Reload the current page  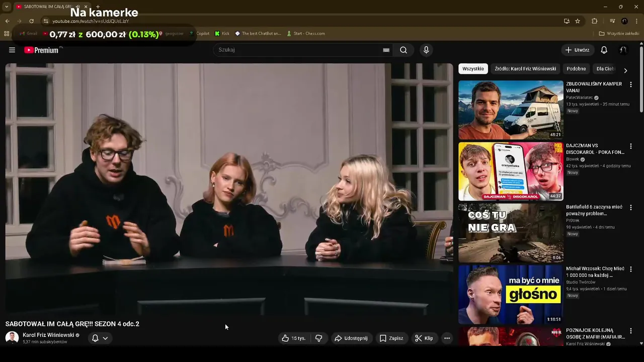point(31,21)
